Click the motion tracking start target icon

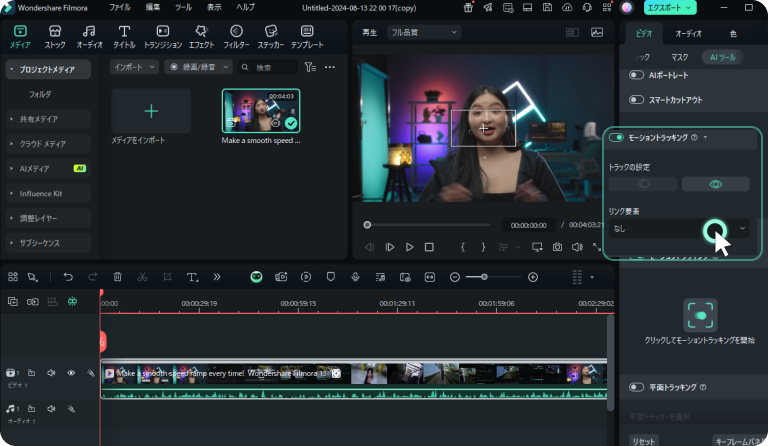point(700,315)
